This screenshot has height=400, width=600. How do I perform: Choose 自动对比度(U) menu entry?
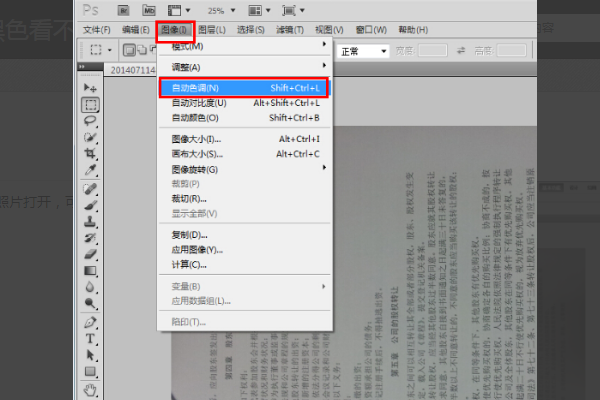click(x=245, y=103)
